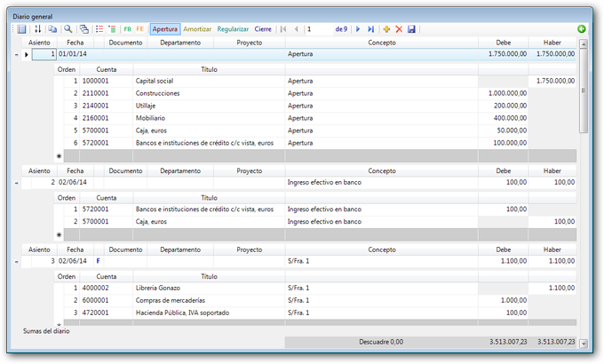Add a new entry with the plus icon
604x364 pixels.
click(x=386, y=29)
